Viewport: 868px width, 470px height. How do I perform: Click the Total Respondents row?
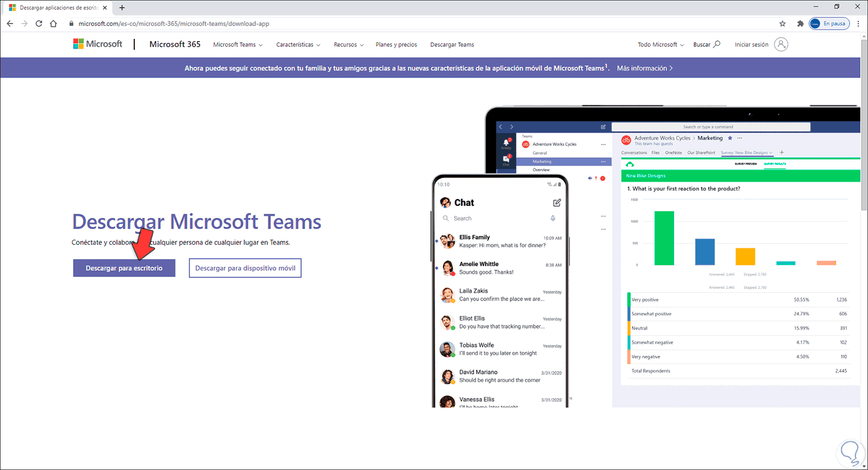pyautogui.click(x=738, y=370)
